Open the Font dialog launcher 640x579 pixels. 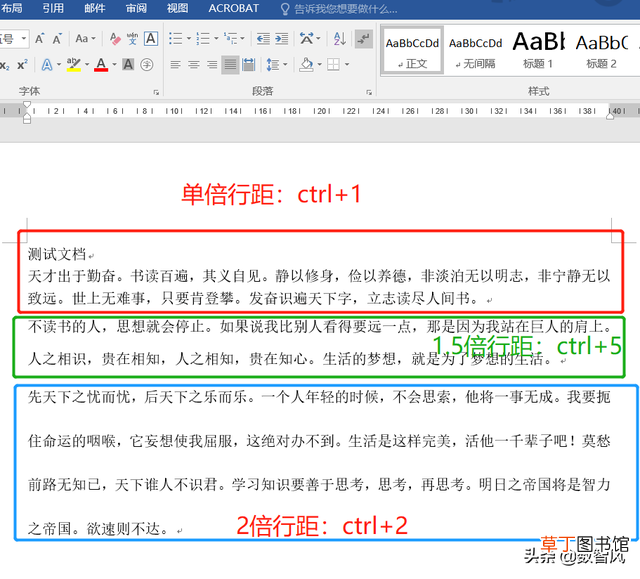[156, 93]
